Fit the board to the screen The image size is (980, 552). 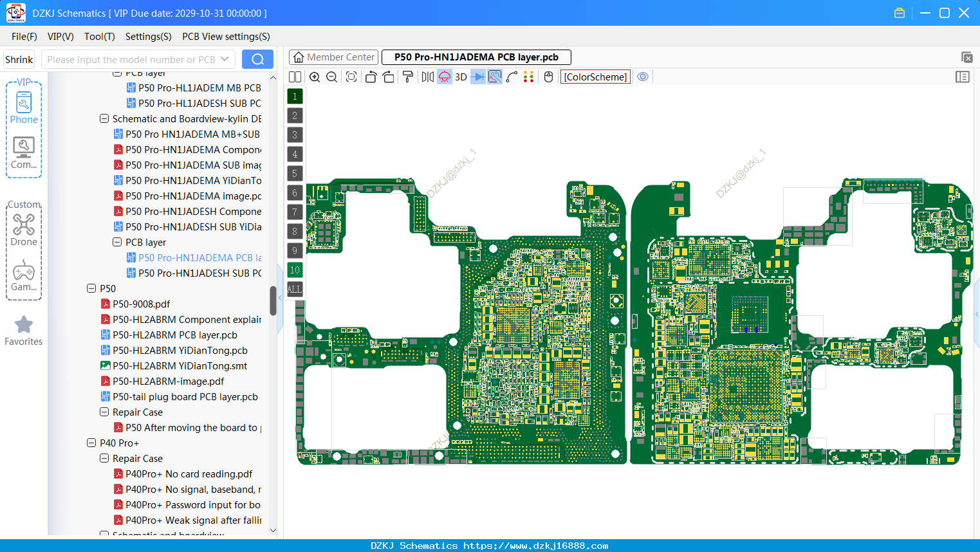(351, 77)
